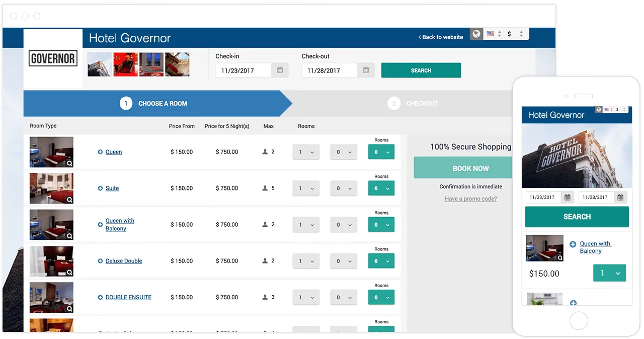Screen dimensions: 644x339
Task: Click the GOVERNOR hotel logo
Action: point(53,59)
